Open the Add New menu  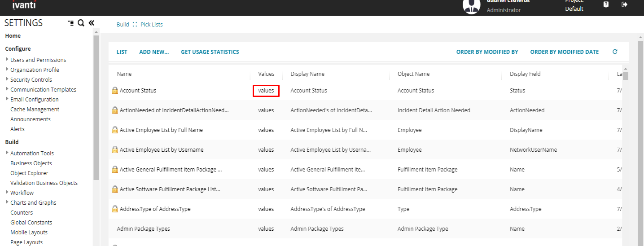pyautogui.click(x=154, y=52)
